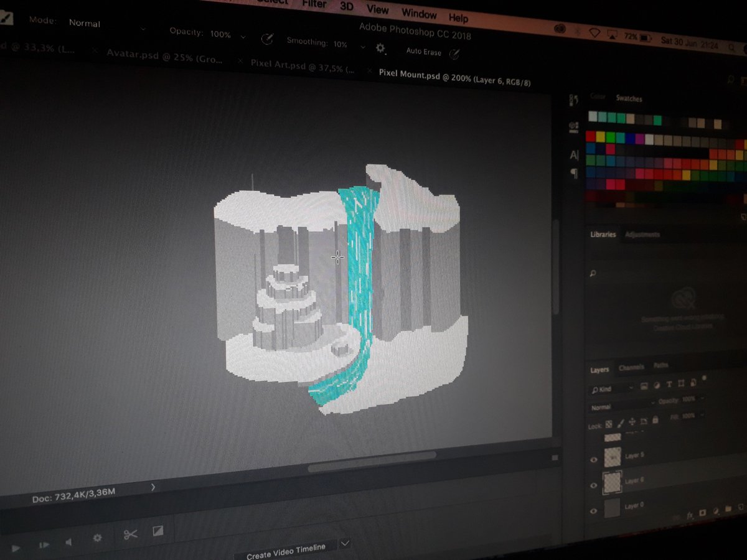747x560 pixels.
Task: Click the timeline play button
Action: [x=16, y=548]
